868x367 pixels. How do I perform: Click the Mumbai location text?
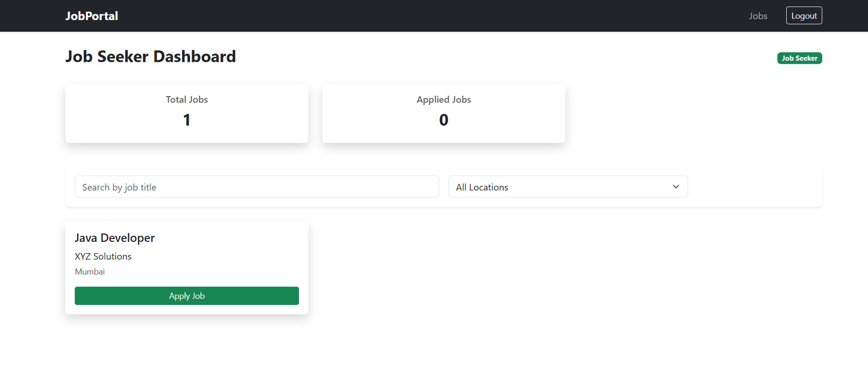click(x=90, y=272)
